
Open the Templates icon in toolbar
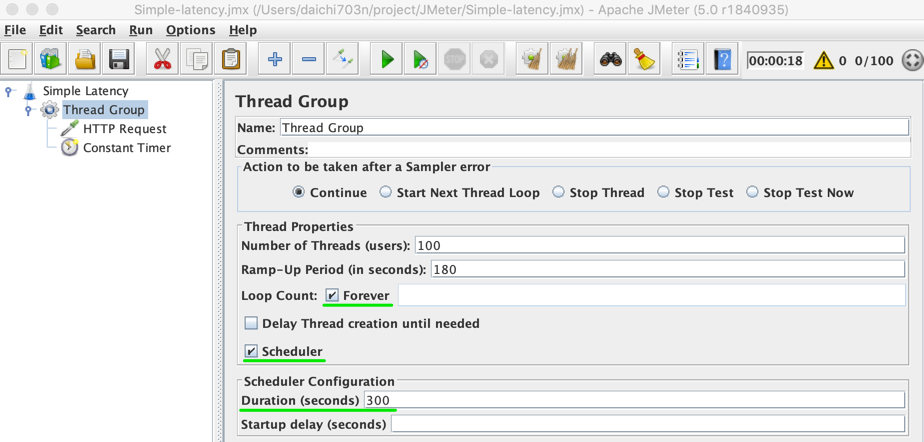coord(51,59)
